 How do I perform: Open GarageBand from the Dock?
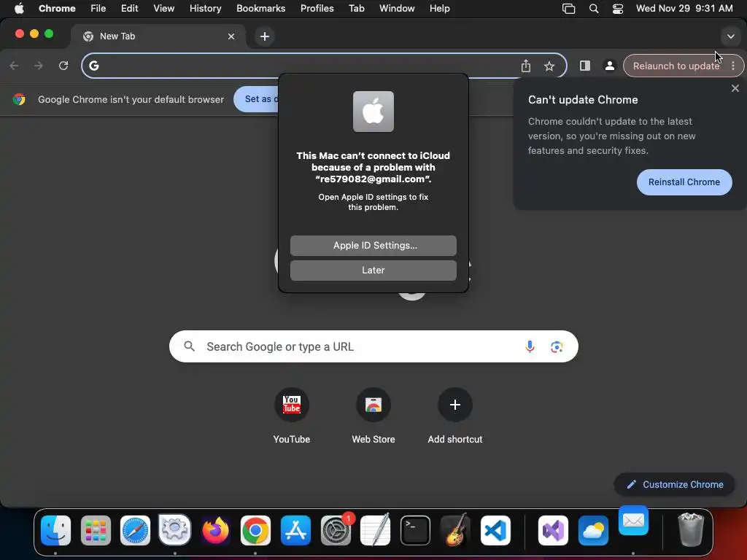(455, 529)
